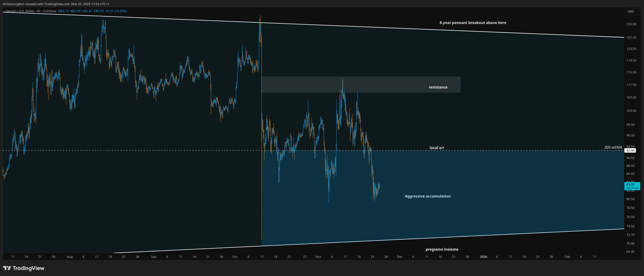The height and width of the screenshot is (276, 644).
Task: Click the 4h interval in chart legend
Action: [x=38, y=11]
